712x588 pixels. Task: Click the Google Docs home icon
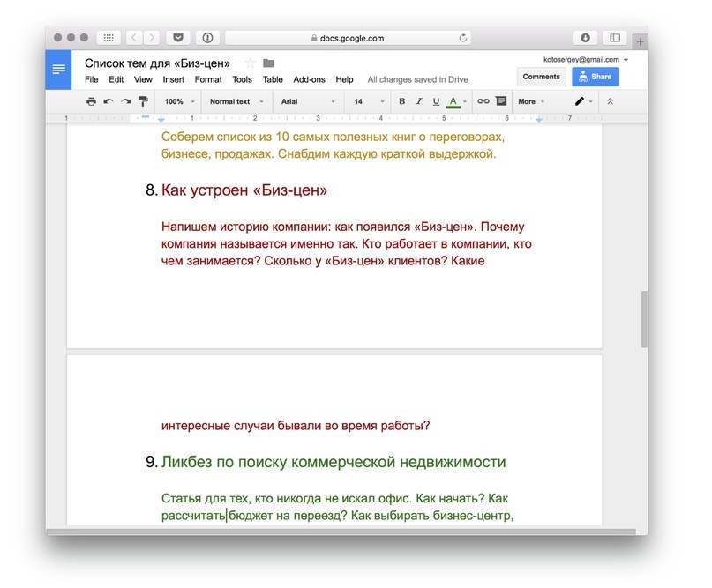pos(58,70)
